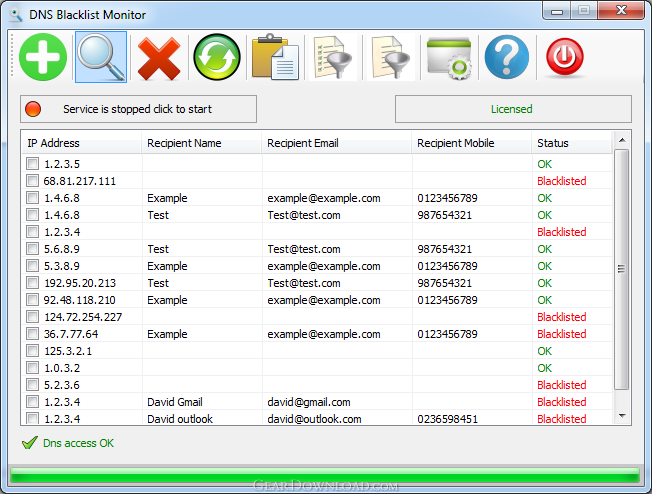Click the green checkmark beside Dns access OK
Image resolution: width=652 pixels, height=494 pixels.
[x=30, y=443]
